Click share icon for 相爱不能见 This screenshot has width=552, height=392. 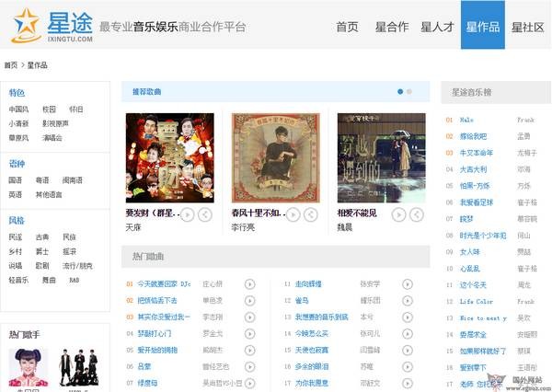416,214
